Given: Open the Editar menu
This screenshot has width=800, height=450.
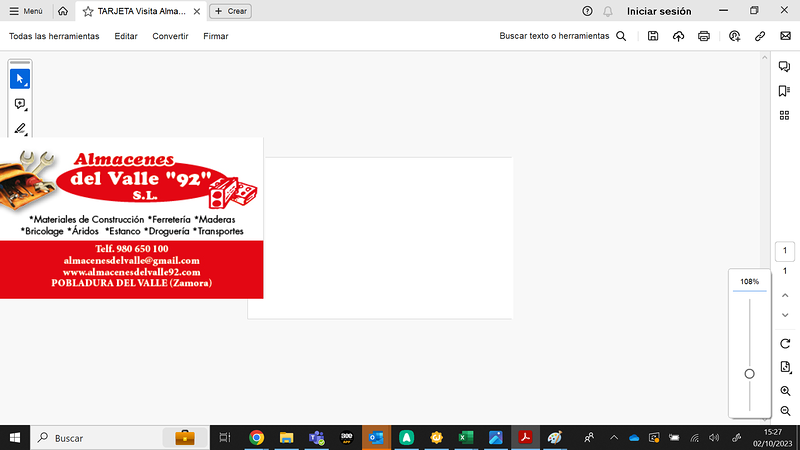Looking at the screenshot, I should point(126,36).
